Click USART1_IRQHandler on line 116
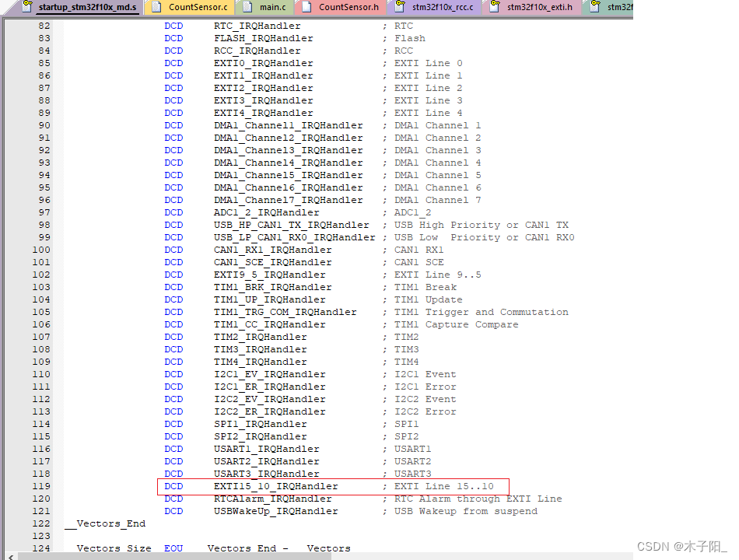The image size is (739, 560). (x=266, y=450)
